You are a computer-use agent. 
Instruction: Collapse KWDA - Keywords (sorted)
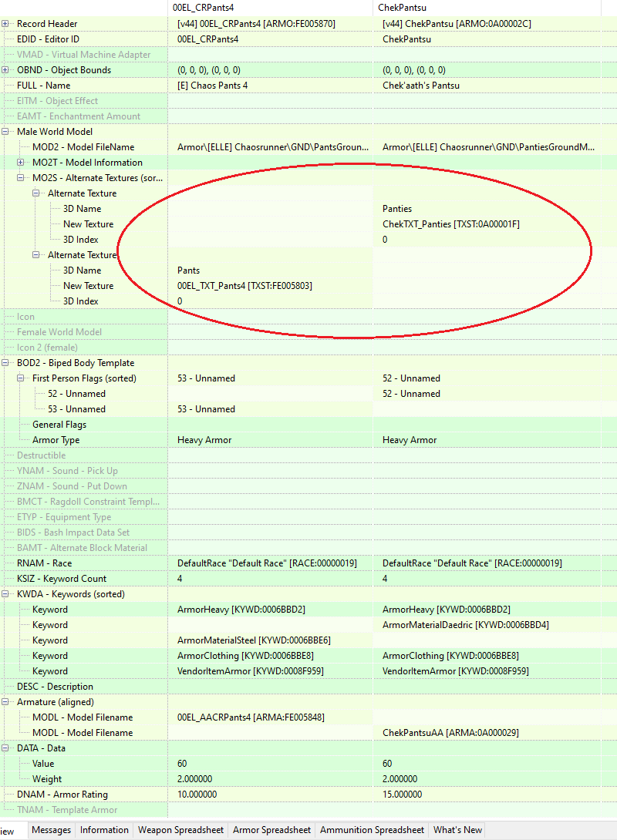point(5,594)
